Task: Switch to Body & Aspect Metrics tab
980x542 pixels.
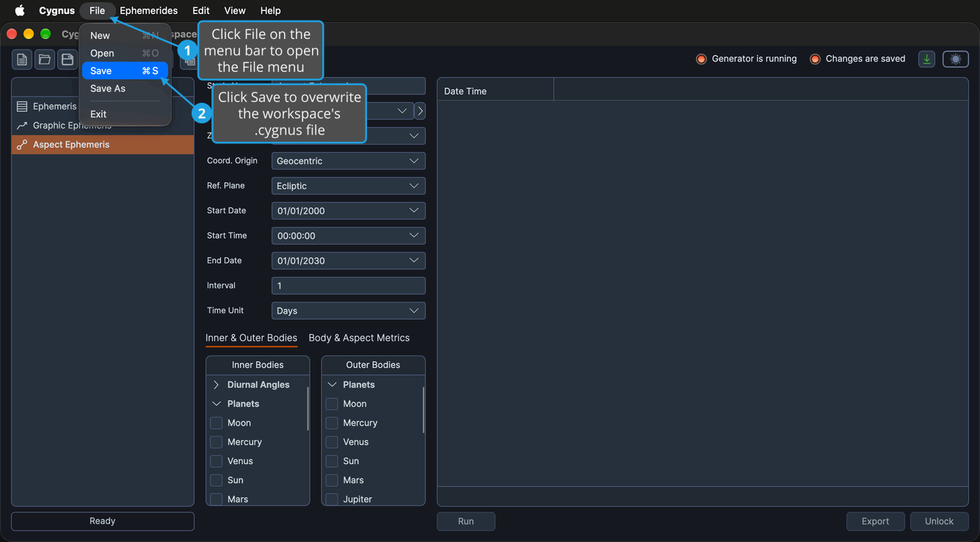Action: click(x=359, y=338)
